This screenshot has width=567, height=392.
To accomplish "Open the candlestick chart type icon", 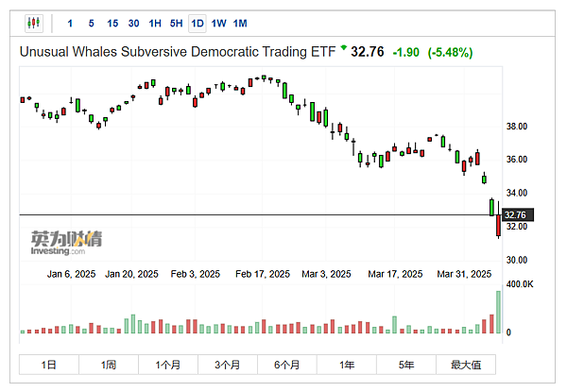I will pyautogui.click(x=34, y=24).
